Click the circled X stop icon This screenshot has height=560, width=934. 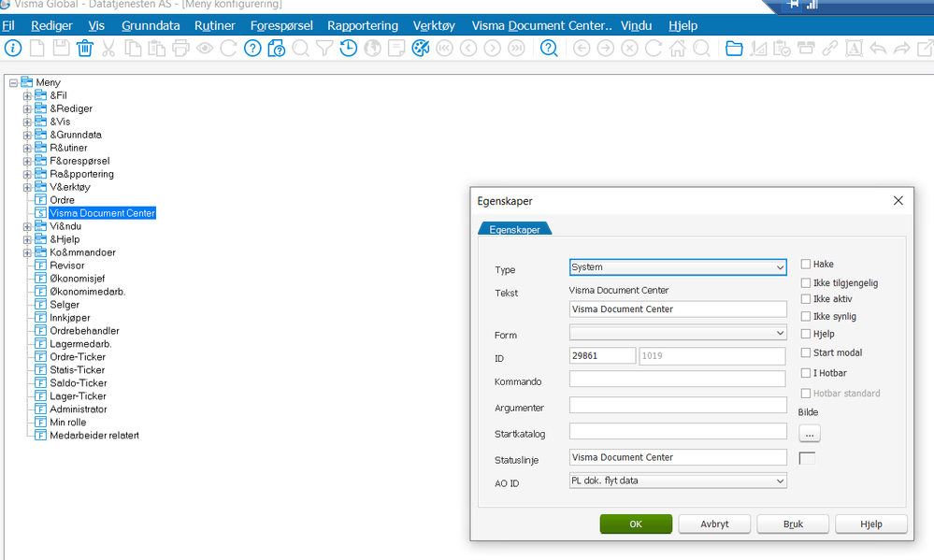[x=629, y=49]
